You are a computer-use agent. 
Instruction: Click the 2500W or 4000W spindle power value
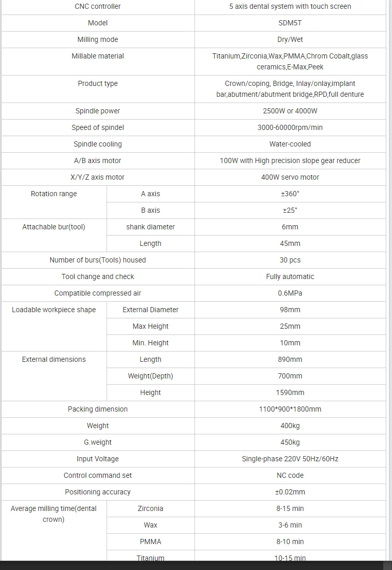pyautogui.click(x=290, y=111)
